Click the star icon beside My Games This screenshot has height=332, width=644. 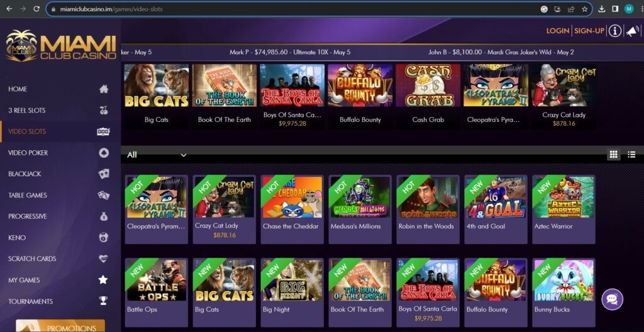pyautogui.click(x=103, y=280)
